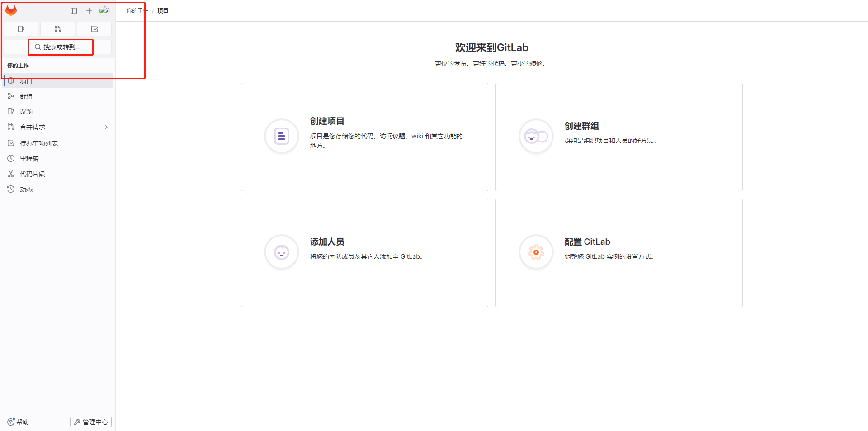868x431 pixels.
Task: Open the 创建项目 card
Action: coord(364,137)
